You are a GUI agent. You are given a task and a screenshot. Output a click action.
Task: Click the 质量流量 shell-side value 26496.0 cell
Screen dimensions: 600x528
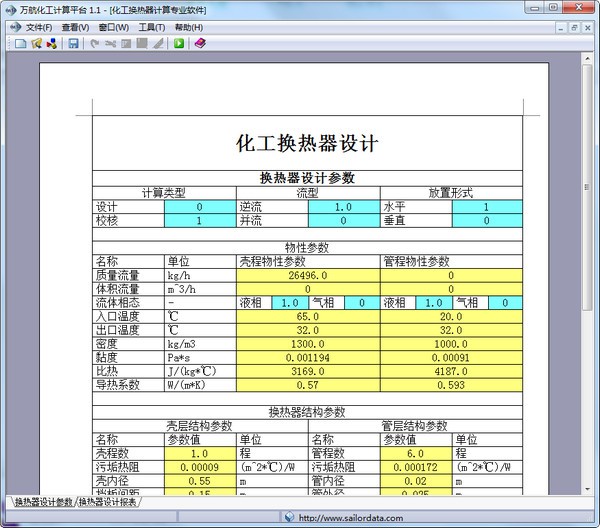click(307, 275)
